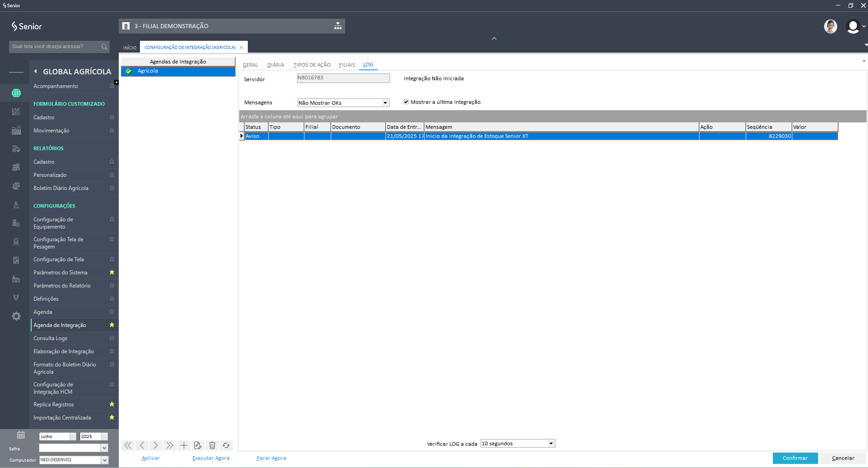Click the search magnifier icon
The image size is (868, 468).
(x=104, y=47)
